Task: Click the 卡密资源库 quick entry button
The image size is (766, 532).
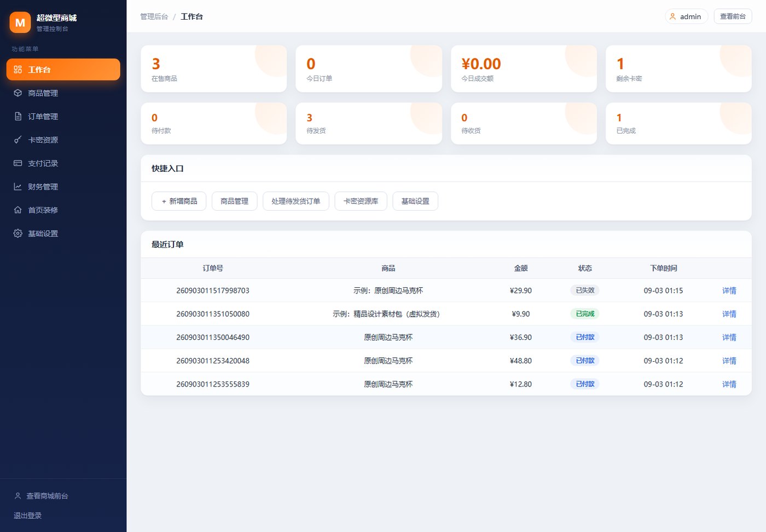Action: [361, 201]
